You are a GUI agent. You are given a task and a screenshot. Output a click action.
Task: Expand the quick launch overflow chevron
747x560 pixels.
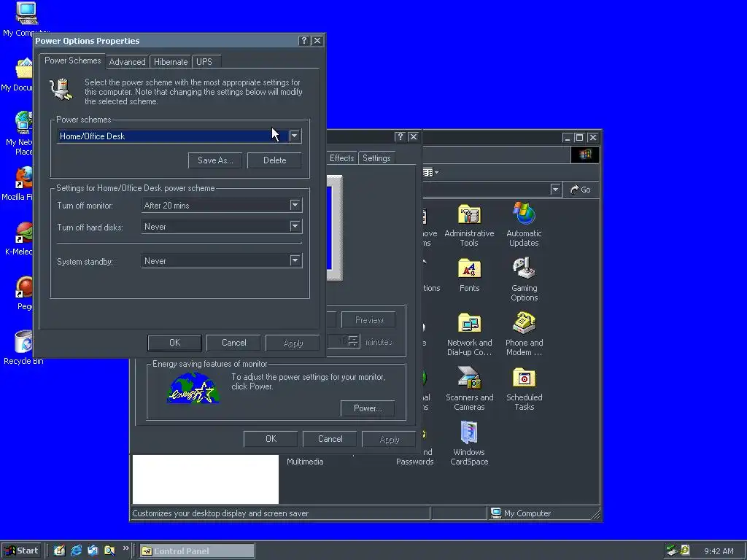125,548
